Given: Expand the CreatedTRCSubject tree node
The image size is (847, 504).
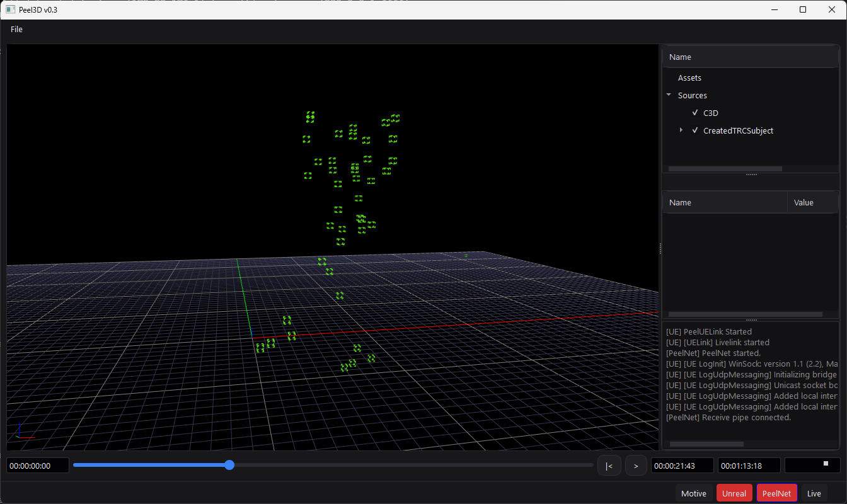Looking at the screenshot, I should click(x=681, y=130).
